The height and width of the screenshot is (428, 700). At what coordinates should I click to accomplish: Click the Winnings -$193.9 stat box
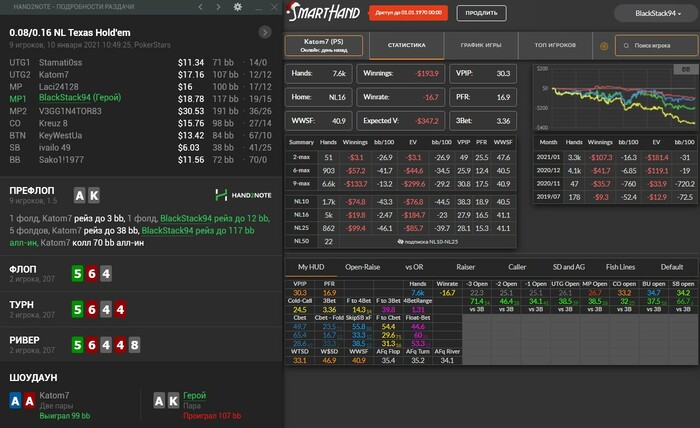tap(400, 73)
